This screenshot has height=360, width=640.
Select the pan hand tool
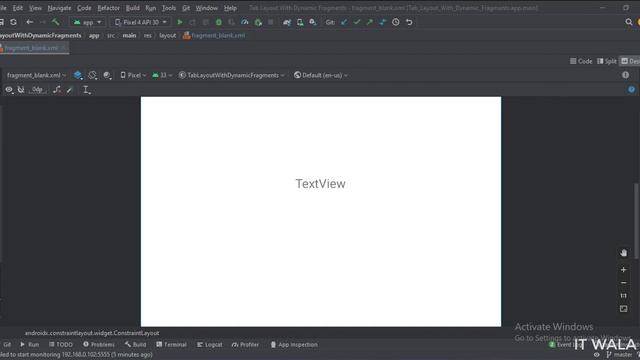623,253
